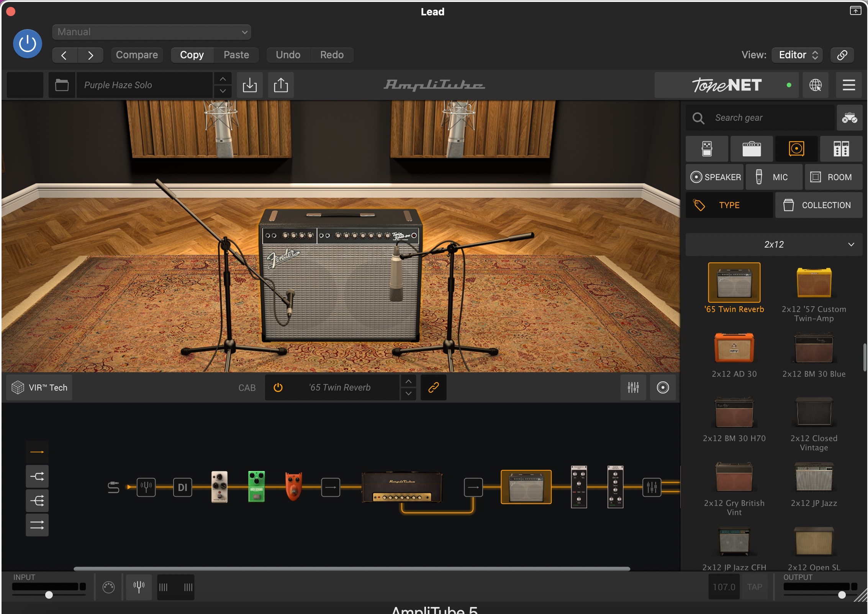Select the cabinet category icon

coord(796,149)
